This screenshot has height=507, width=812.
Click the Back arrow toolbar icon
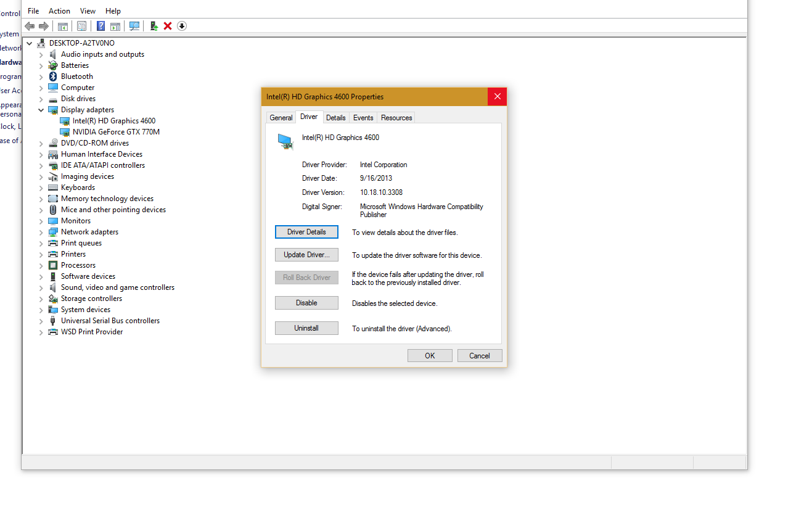tap(29, 26)
